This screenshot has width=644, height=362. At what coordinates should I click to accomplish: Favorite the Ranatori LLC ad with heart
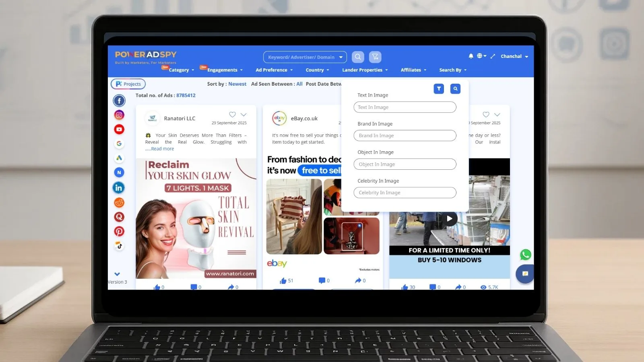(x=232, y=115)
